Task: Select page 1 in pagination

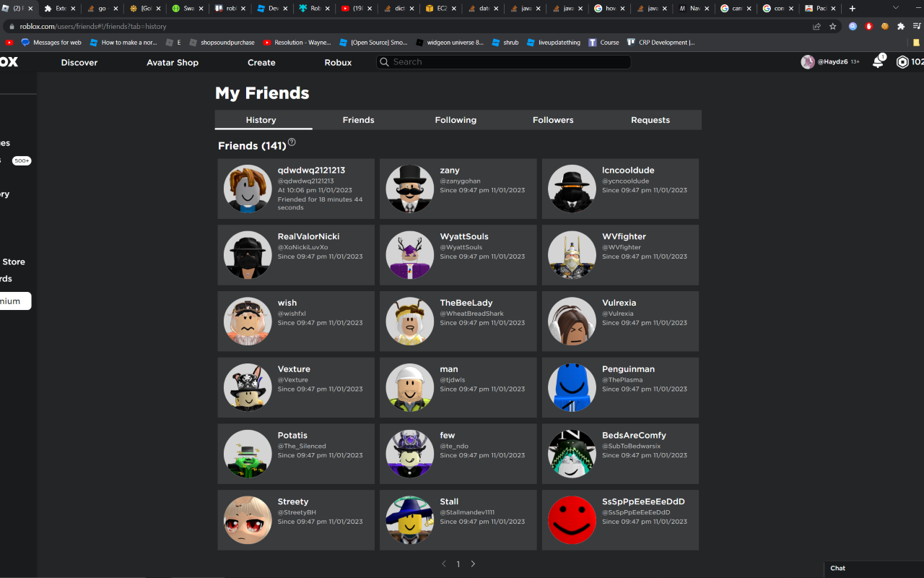Action: pos(458,564)
